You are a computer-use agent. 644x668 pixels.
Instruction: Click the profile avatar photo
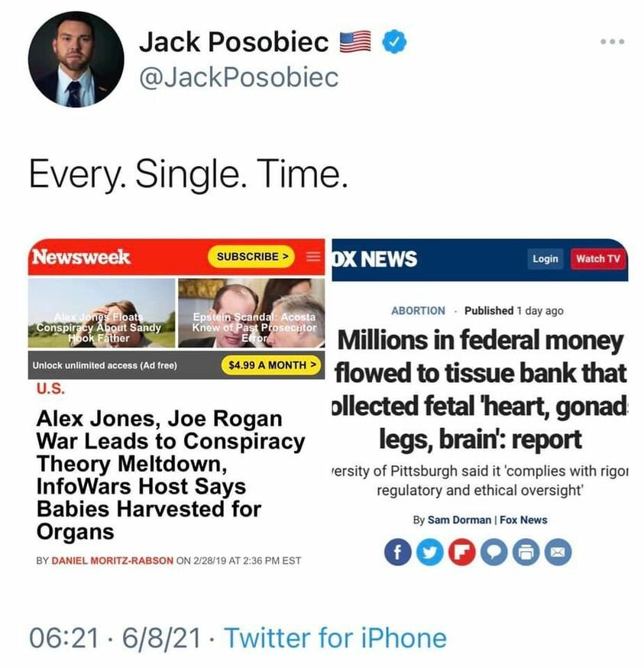(x=76, y=58)
